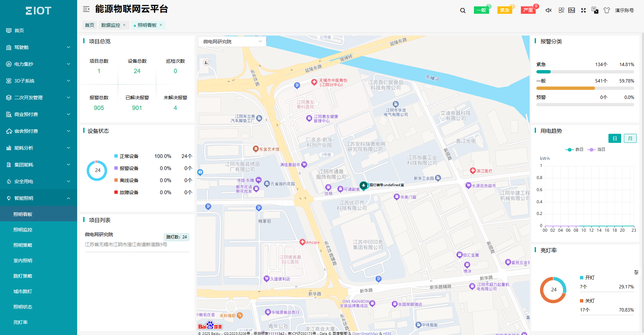Open 路灯策略 submenu item
The height and width of the screenshot is (335, 644).
coord(39,276)
